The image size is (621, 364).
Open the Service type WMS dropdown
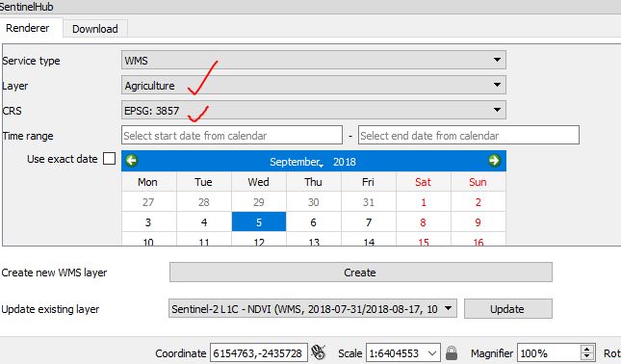click(313, 61)
